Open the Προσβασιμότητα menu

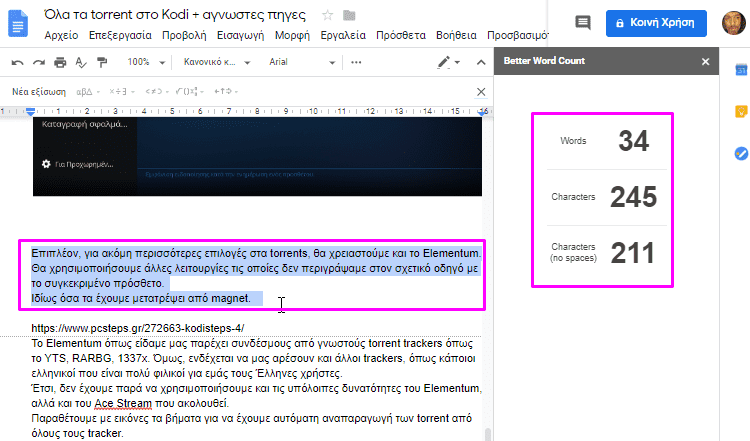[x=518, y=35]
